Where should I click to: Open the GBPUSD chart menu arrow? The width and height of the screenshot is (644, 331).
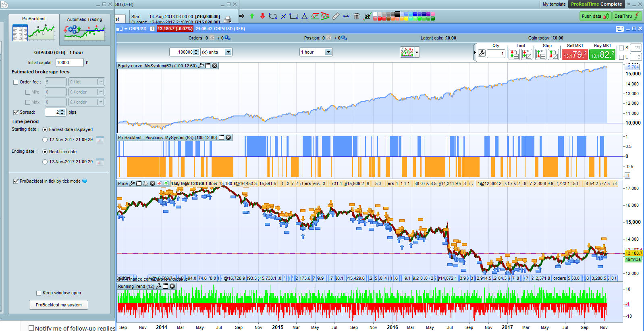tap(126, 29)
